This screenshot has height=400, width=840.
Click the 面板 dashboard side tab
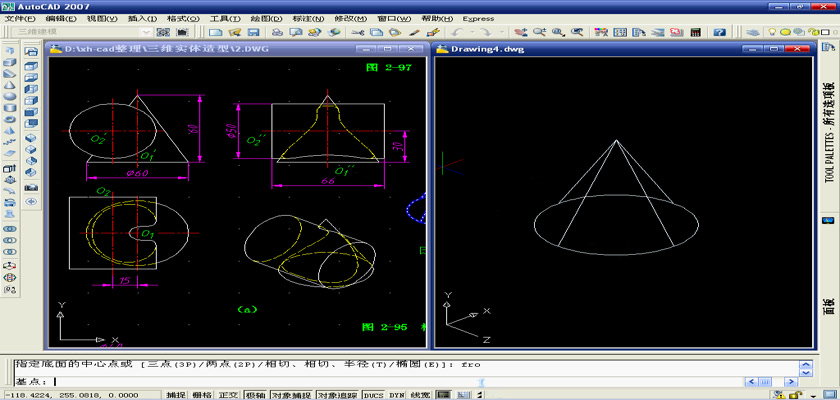829,306
